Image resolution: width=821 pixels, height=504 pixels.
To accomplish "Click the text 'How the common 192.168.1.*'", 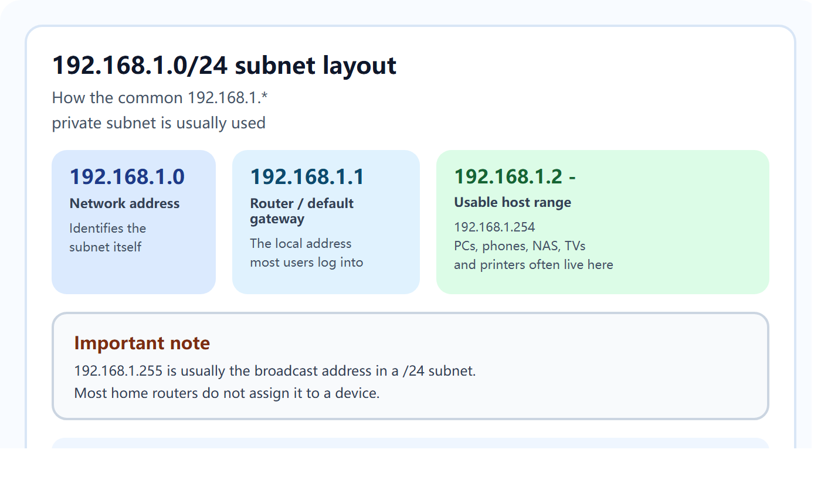I will tap(160, 97).
